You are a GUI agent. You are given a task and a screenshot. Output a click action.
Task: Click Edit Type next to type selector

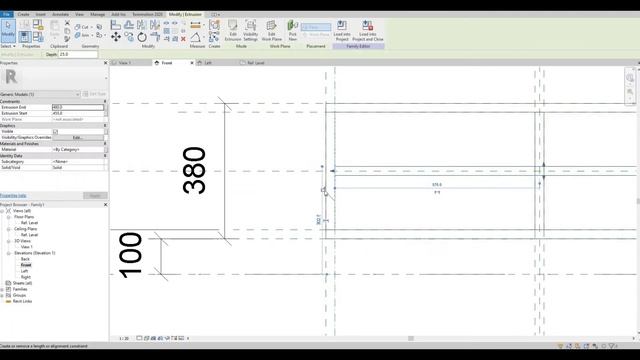click(x=95, y=94)
